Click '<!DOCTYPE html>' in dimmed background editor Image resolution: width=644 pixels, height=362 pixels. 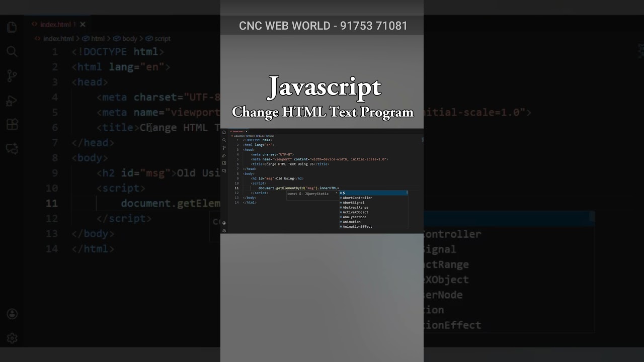[118, 52]
